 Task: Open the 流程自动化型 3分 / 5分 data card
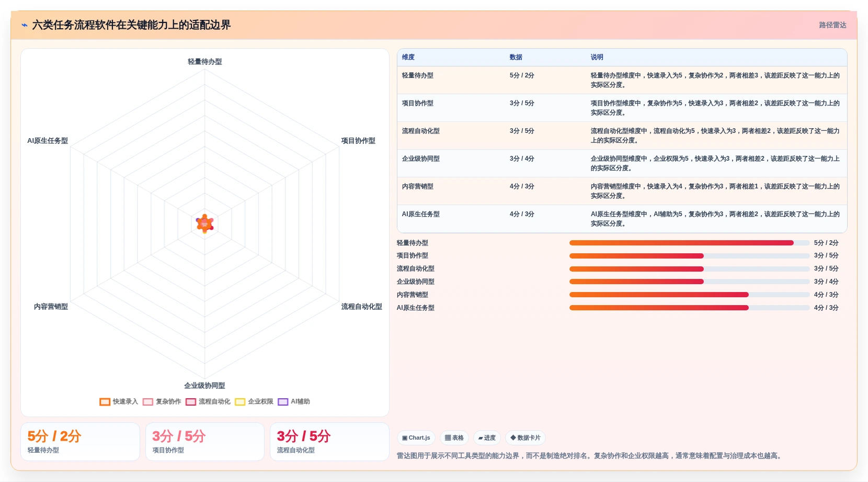[329, 442]
